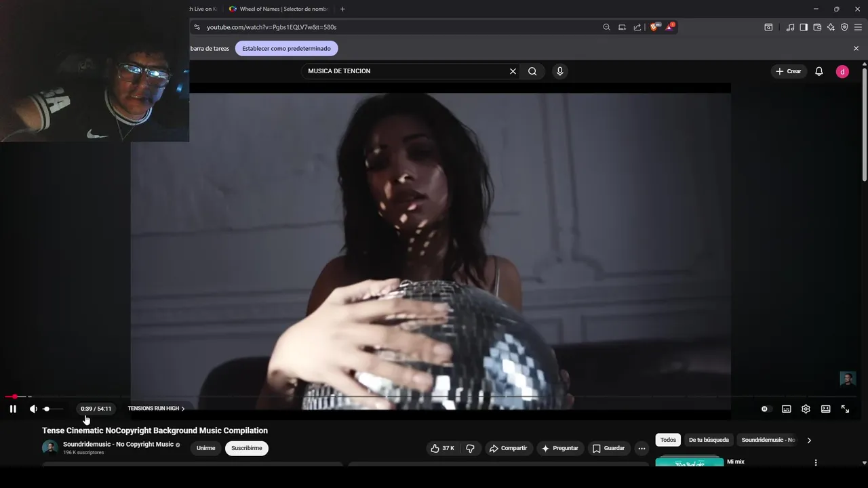Click the cast icon in the address bar
The height and width of the screenshot is (488, 868).
tap(622, 27)
